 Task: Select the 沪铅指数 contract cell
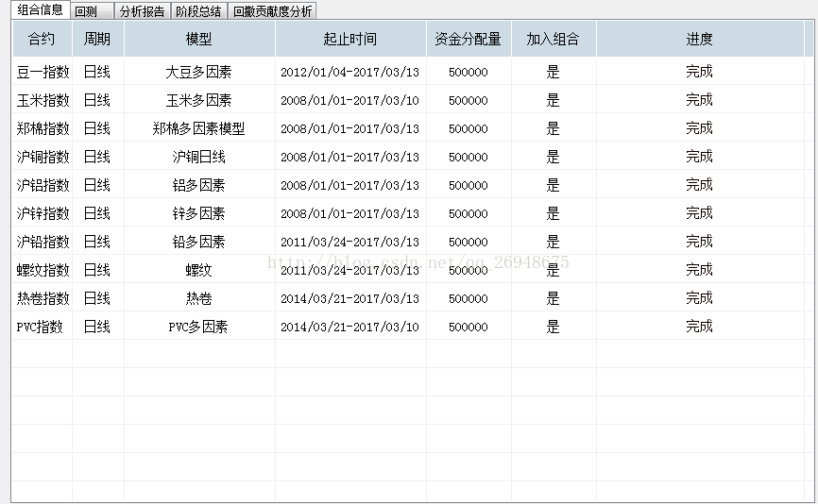[43, 242]
